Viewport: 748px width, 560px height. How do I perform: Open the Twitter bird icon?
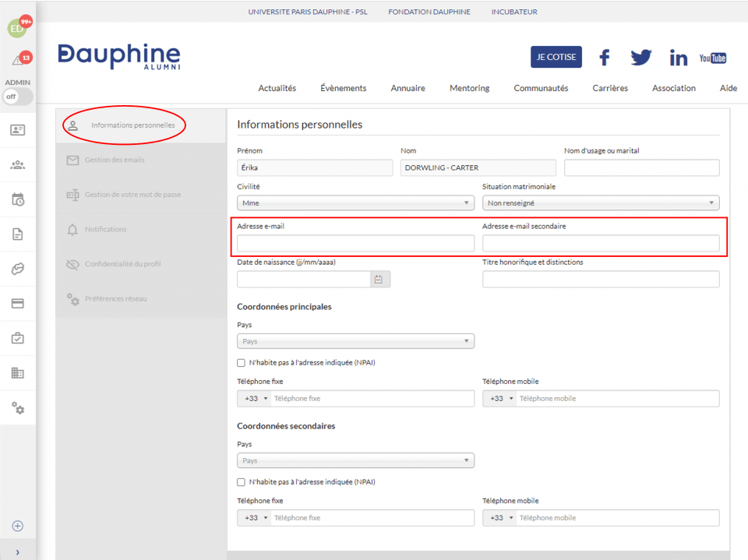tap(641, 58)
